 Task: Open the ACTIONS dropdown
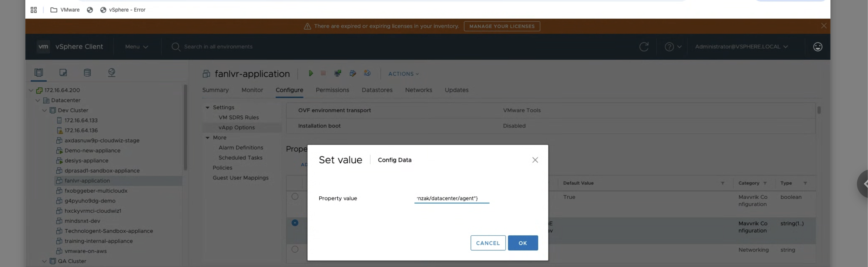pos(403,74)
